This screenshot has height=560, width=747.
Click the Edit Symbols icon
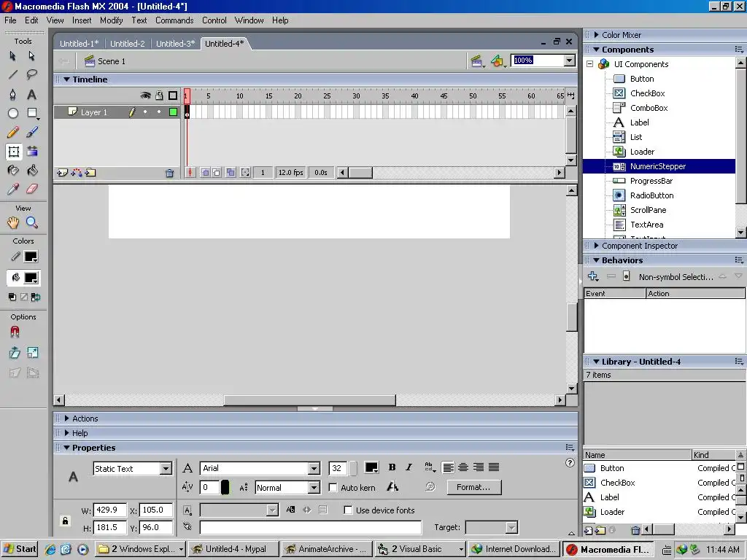point(498,61)
